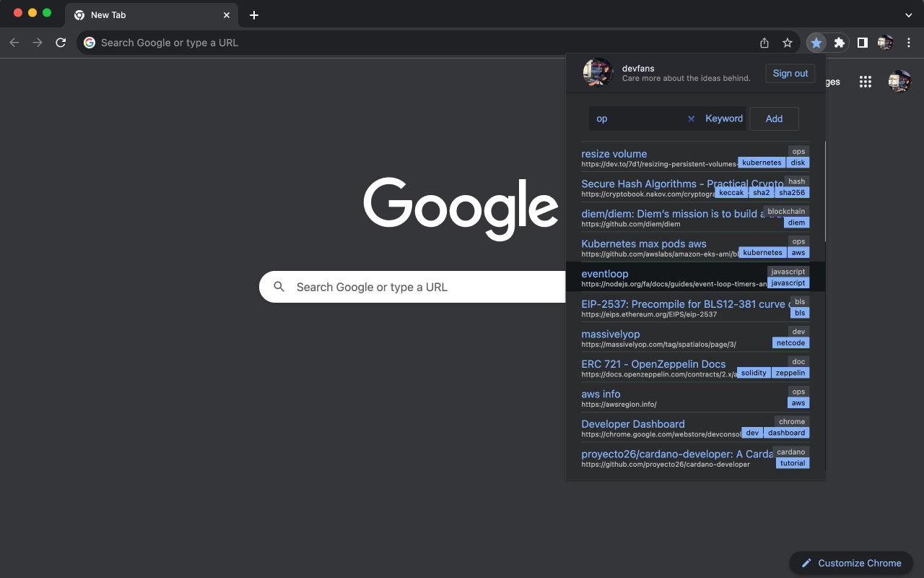Open the "diem/diem: Diem's mission" bookmark
The width and height of the screenshot is (924, 578).
pyautogui.click(x=671, y=214)
